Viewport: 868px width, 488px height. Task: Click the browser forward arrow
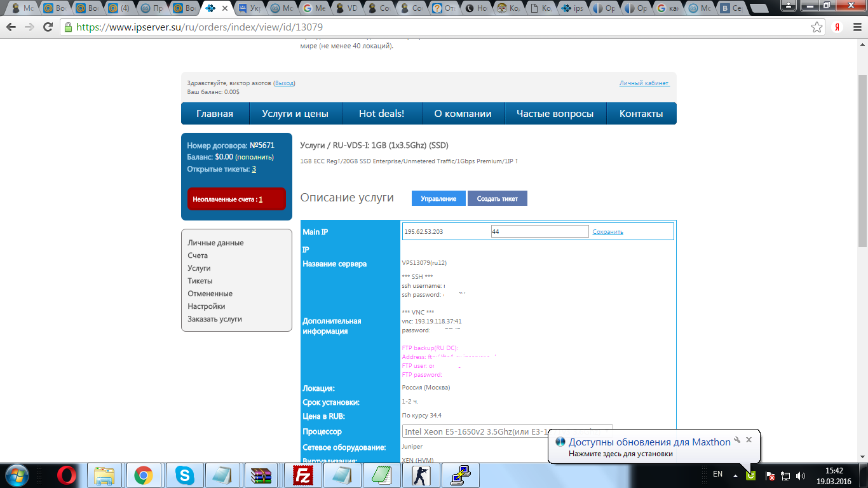coord(29,27)
